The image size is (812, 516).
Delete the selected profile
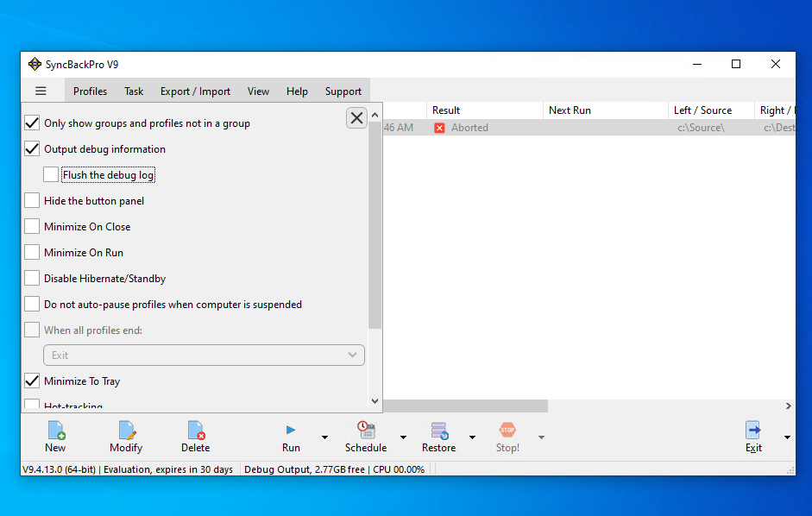pos(195,437)
